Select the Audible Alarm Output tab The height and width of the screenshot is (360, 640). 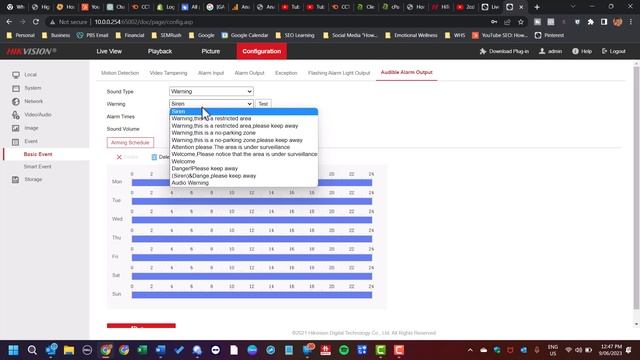(x=407, y=73)
